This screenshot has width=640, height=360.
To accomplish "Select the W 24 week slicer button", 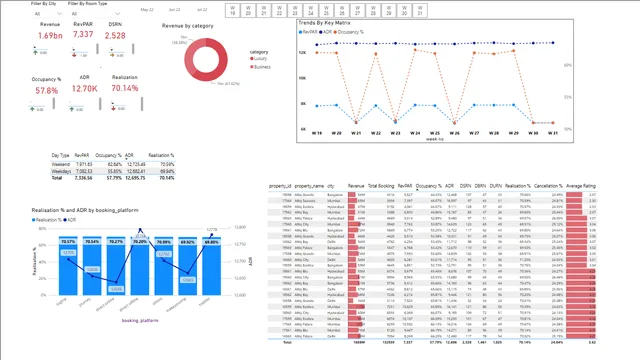I will [311, 11].
